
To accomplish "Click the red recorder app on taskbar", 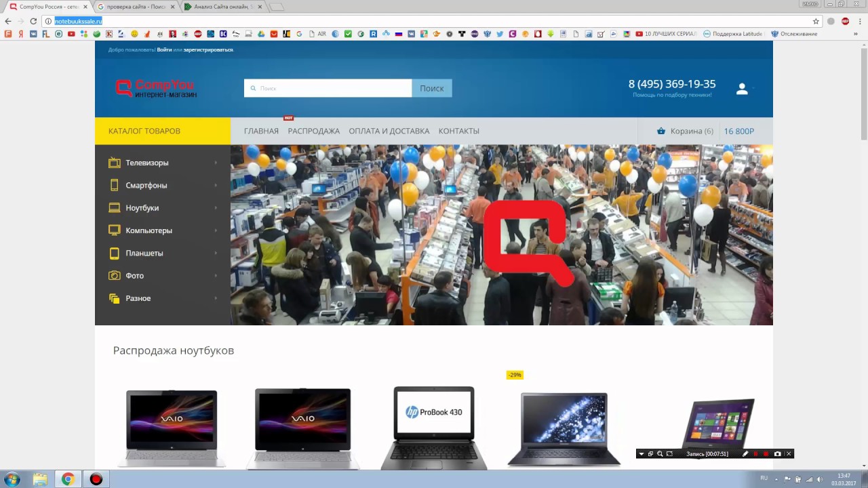I will (96, 479).
